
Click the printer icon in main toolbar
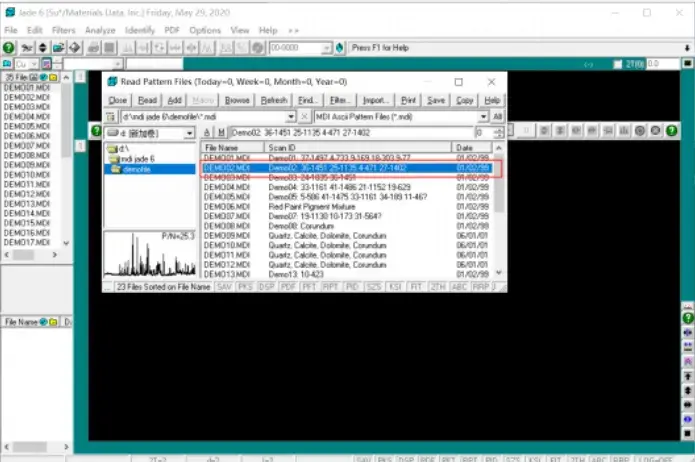[x=94, y=47]
